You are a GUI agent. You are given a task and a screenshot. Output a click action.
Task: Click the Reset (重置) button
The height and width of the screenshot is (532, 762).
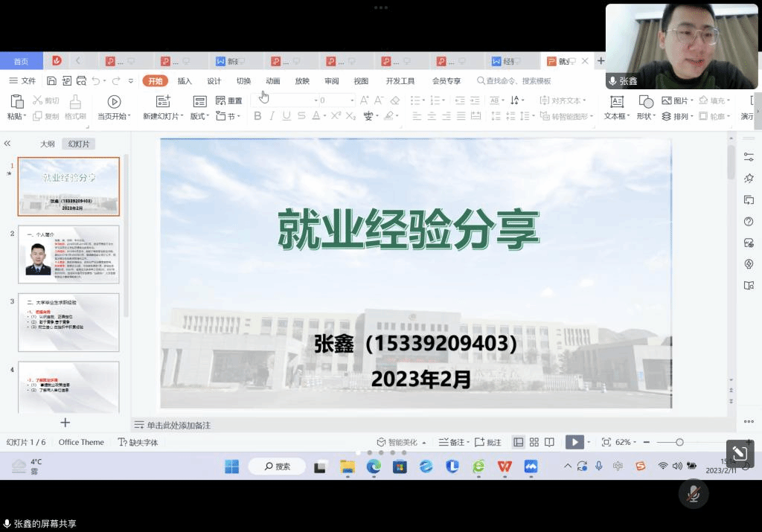click(229, 100)
